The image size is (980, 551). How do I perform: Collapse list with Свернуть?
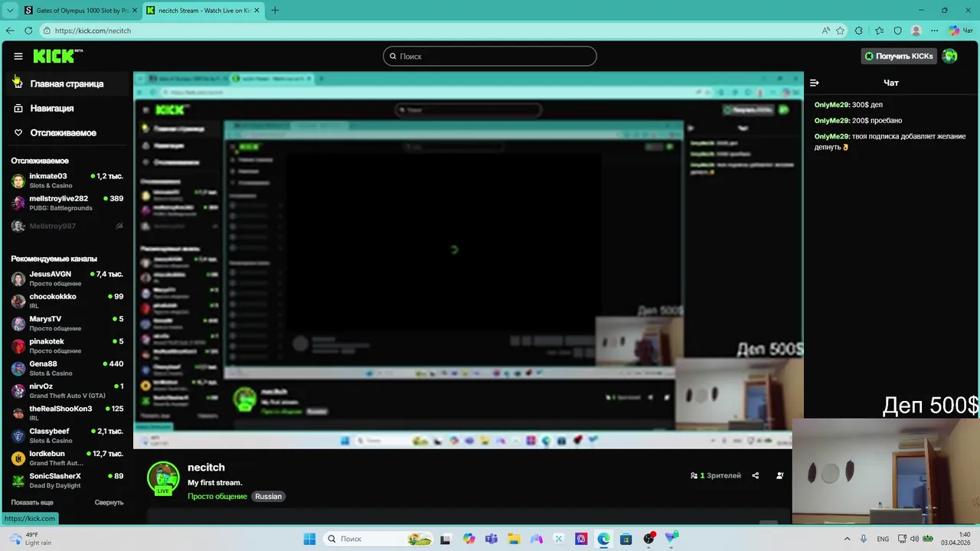click(x=109, y=503)
